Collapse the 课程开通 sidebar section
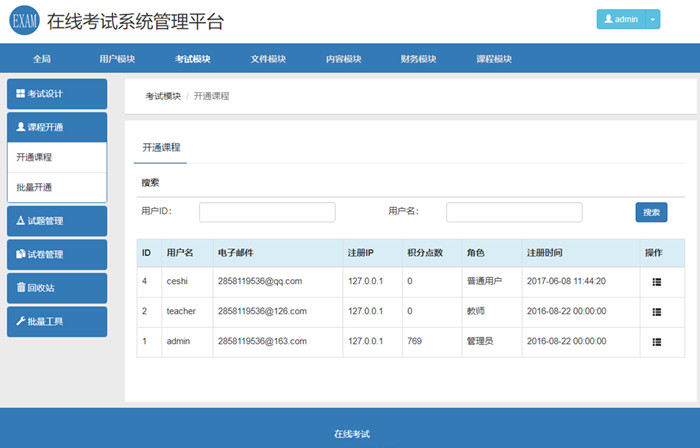 coord(56,127)
